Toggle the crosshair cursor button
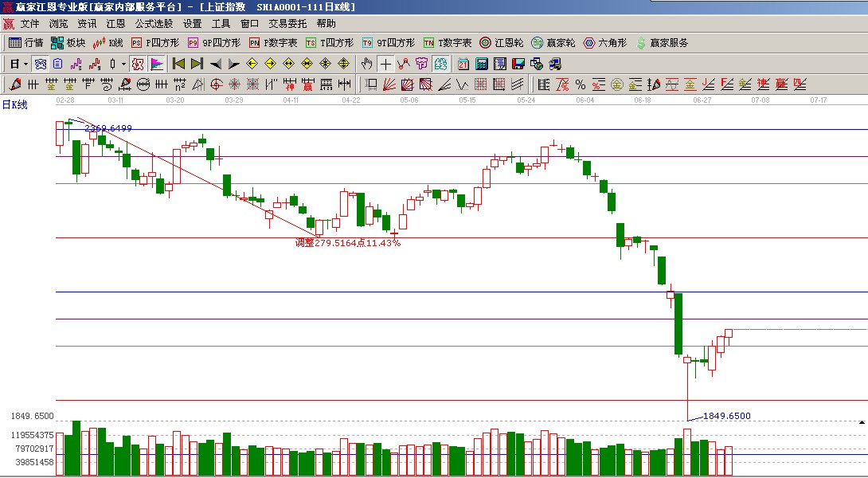 click(x=385, y=64)
